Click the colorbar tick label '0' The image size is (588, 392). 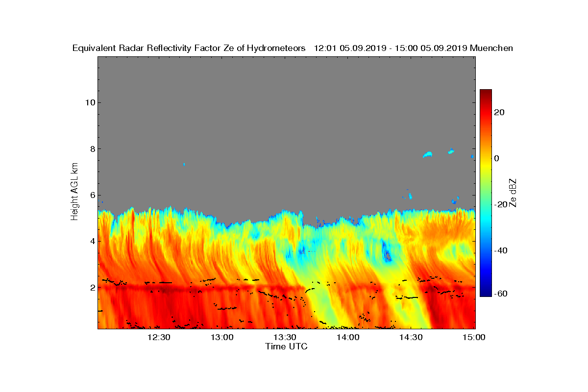497,158
